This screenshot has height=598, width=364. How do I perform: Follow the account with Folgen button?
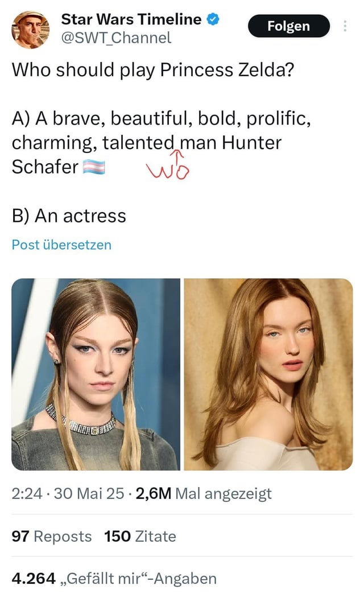pos(288,26)
